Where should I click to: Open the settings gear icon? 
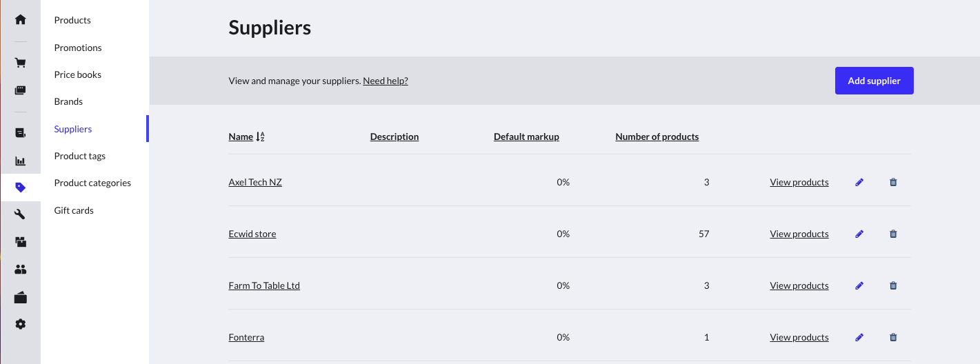coord(21,324)
